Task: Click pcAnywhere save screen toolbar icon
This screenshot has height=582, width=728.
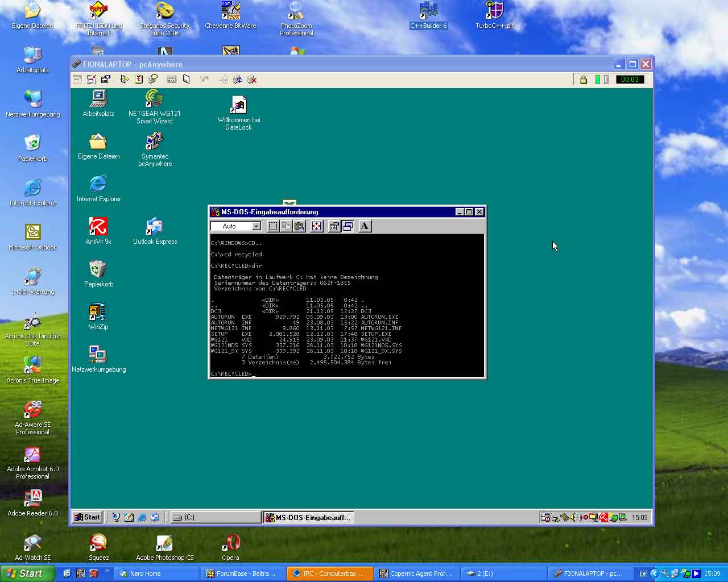Action: (x=186, y=80)
